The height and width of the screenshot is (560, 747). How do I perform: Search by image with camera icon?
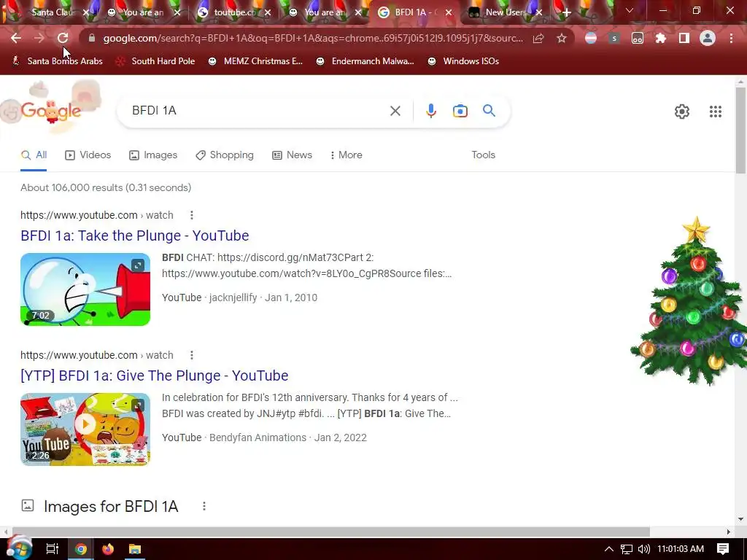click(x=460, y=111)
